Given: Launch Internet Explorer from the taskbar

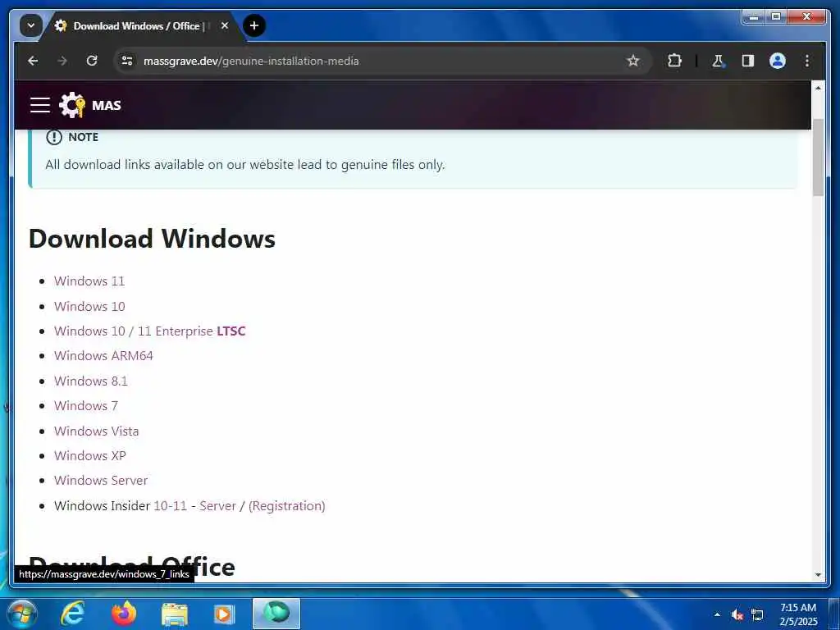Looking at the screenshot, I should (x=72, y=614).
